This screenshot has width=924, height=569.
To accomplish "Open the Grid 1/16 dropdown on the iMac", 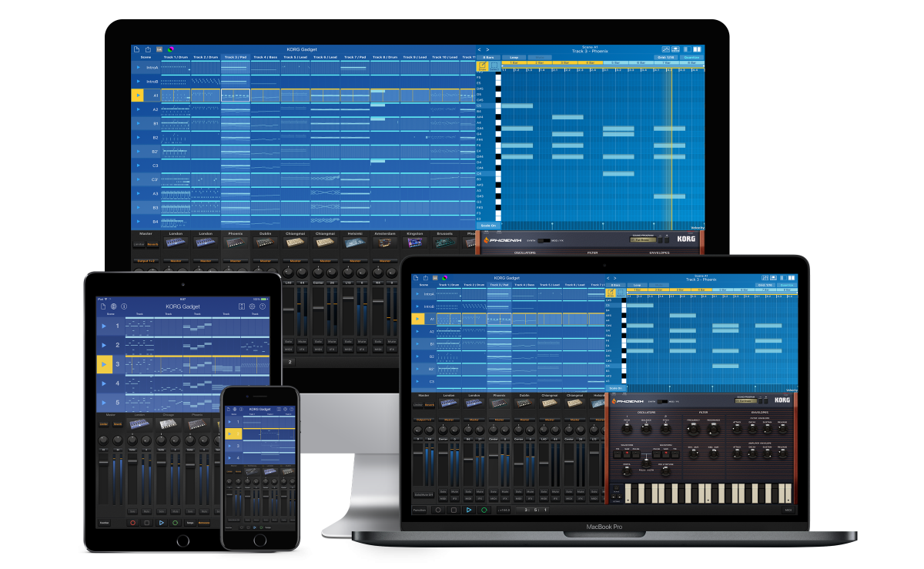I will [x=666, y=57].
